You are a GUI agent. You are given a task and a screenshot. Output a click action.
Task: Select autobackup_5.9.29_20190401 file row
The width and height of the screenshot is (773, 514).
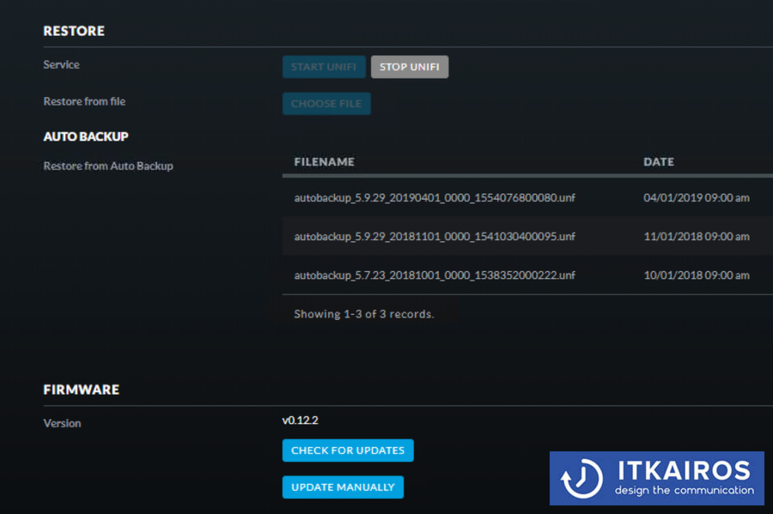(527, 198)
